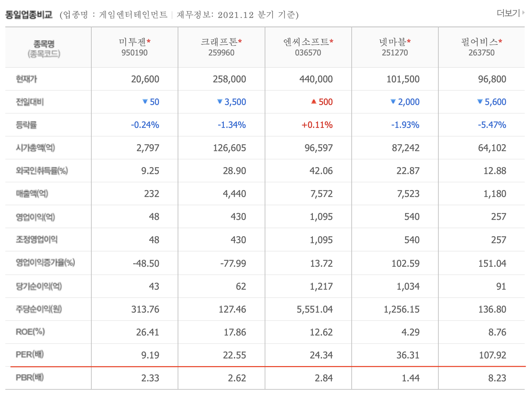
Task: Click the 시가총액(억) row label
Action: pyautogui.click(x=36, y=148)
